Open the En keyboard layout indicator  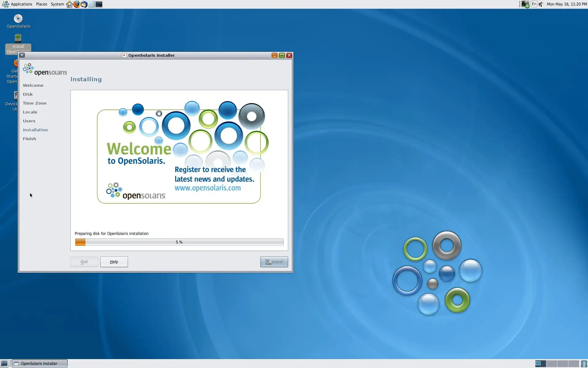coord(534,4)
